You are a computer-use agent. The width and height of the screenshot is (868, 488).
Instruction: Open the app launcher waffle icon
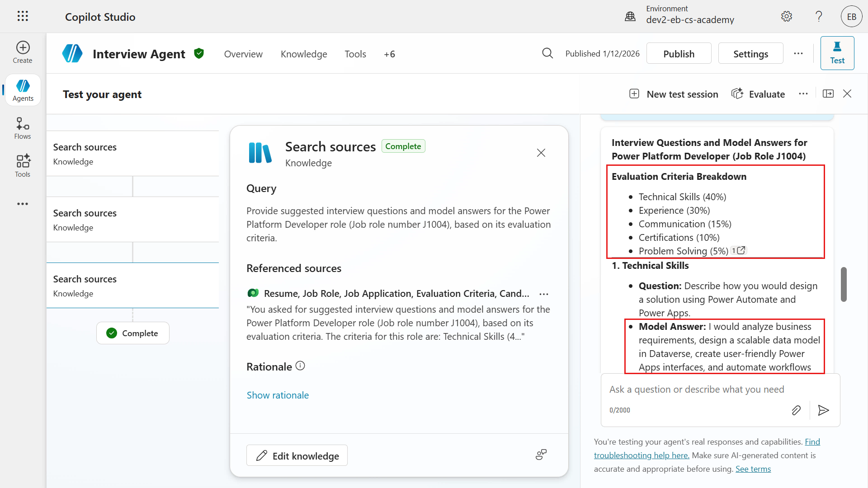coord(23,16)
